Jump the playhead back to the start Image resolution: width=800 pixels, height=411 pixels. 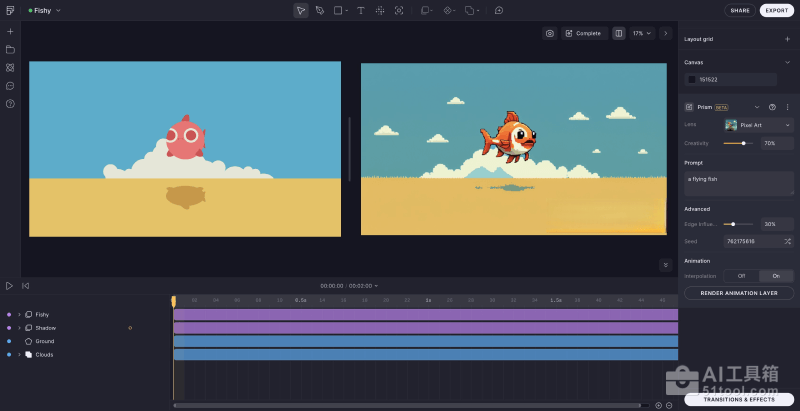[25, 286]
